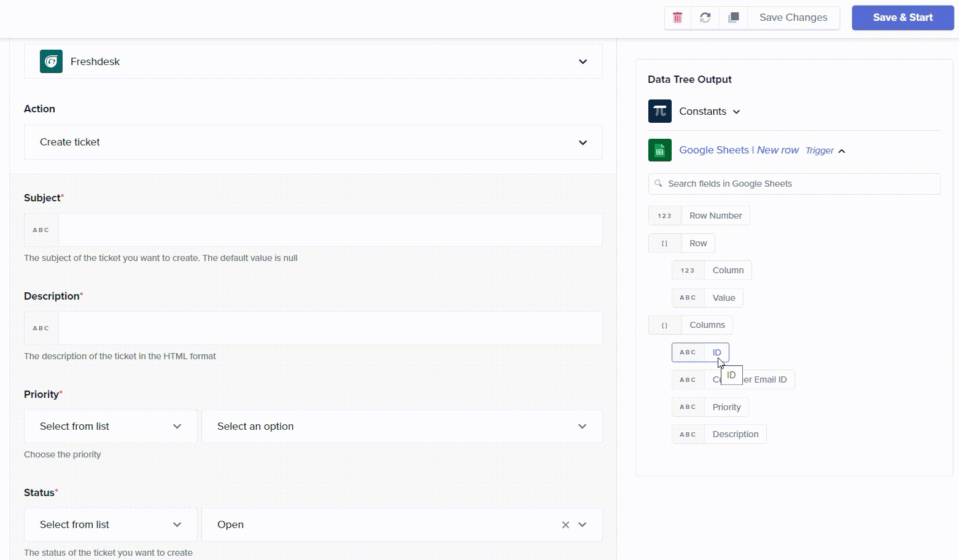Click 123 type badge of Row Number
This screenshot has height=560, width=959.
click(x=665, y=216)
